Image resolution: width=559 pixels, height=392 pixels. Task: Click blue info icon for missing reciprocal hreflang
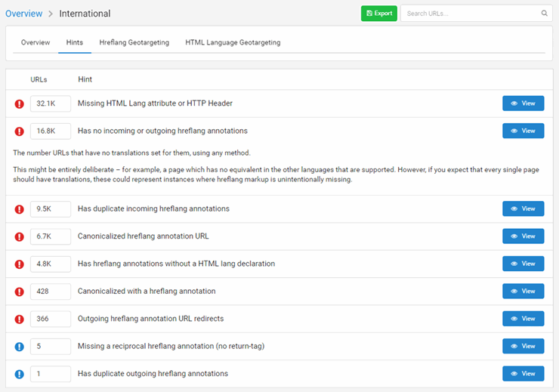pos(20,347)
